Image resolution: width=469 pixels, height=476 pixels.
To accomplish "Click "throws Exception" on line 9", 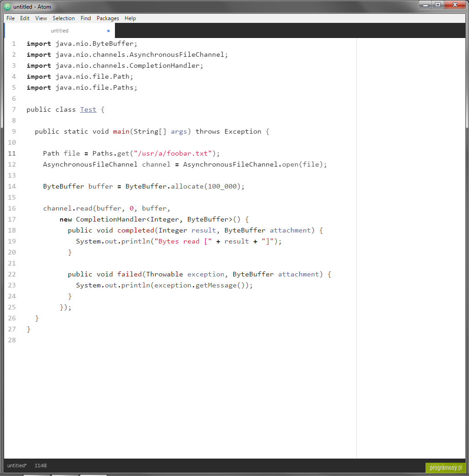I will tap(229, 131).
